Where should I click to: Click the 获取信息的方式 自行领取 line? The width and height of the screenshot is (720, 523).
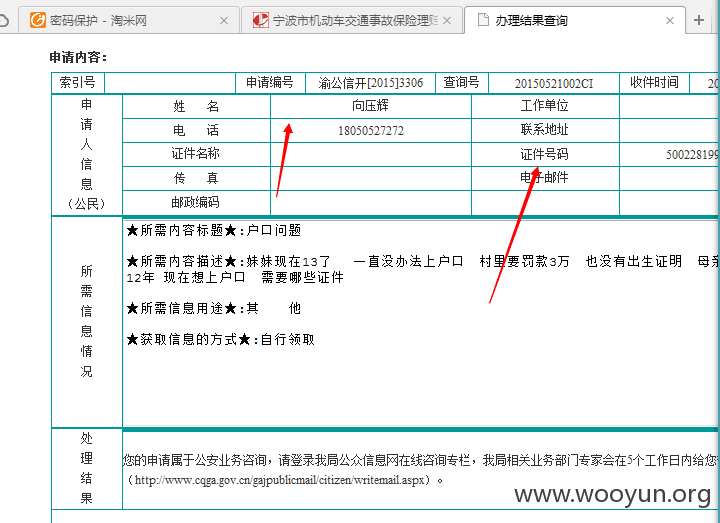click(221, 339)
